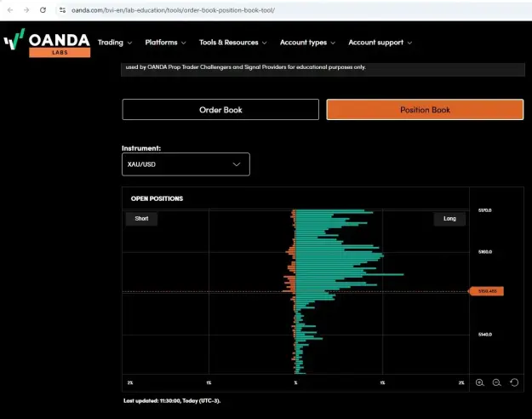Click the educational purposes disclaimer text
Image resolution: width=532 pixels, height=419 pixels.
point(246,67)
